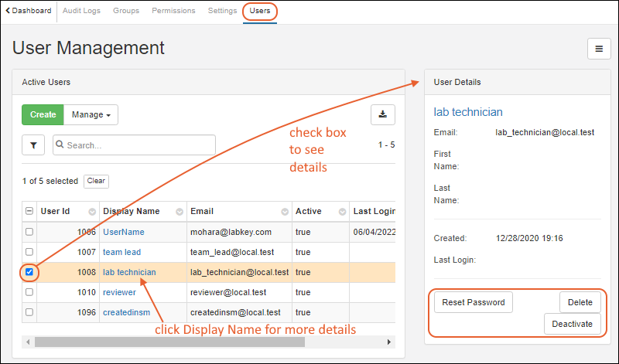619x364 pixels.
Task: Uncheck the lab technician row checkbox
Action: (29, 272)
